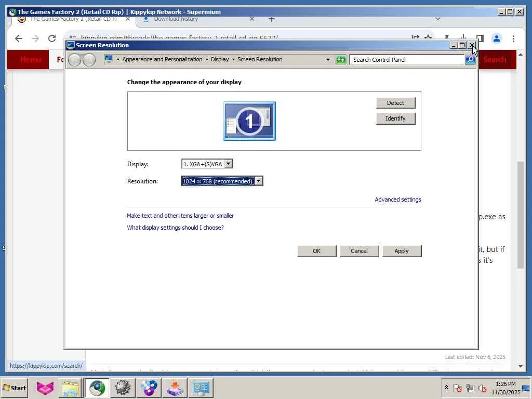This screenshot has height=399, width=532.
Task: Switch to Control Panel taskbar button
Action: [x=201, y=388]
